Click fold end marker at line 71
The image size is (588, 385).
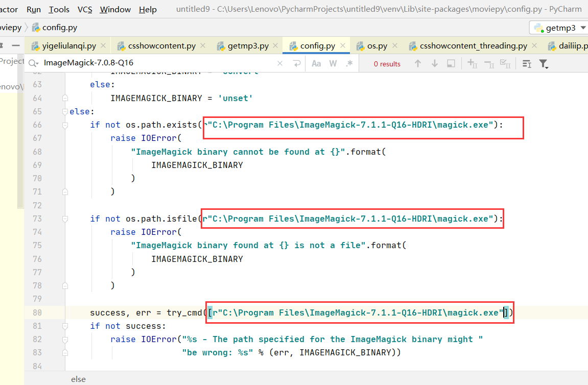[x=65, y=191]
